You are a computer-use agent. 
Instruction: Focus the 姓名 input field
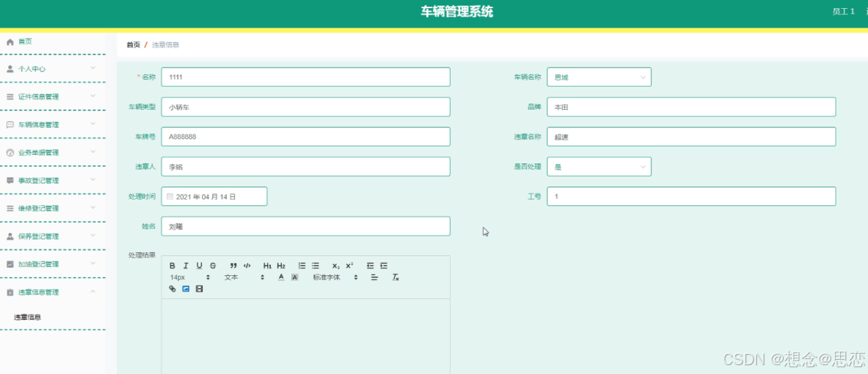coord(306,226)
